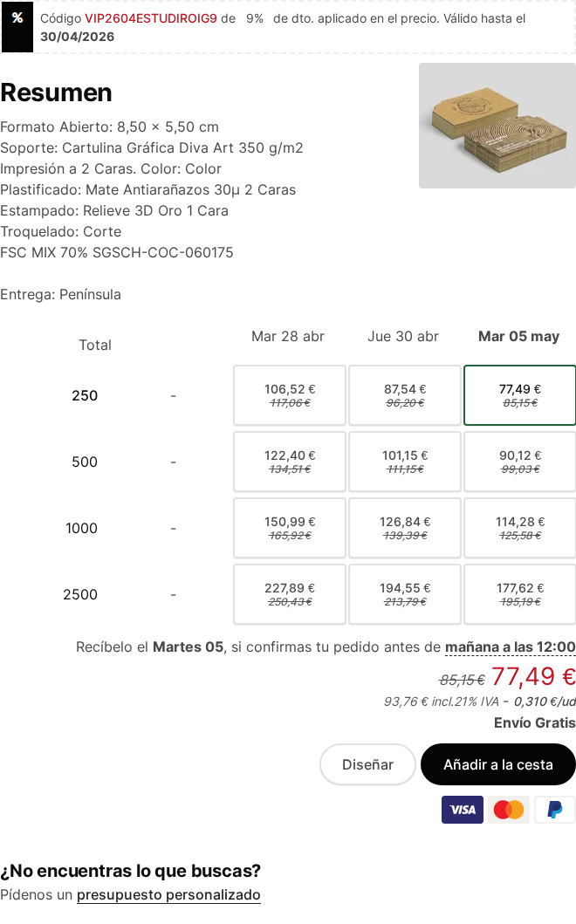Screen dimensions: 576x924
Task: Click the Visa payment icon
Action: (463, 810)
